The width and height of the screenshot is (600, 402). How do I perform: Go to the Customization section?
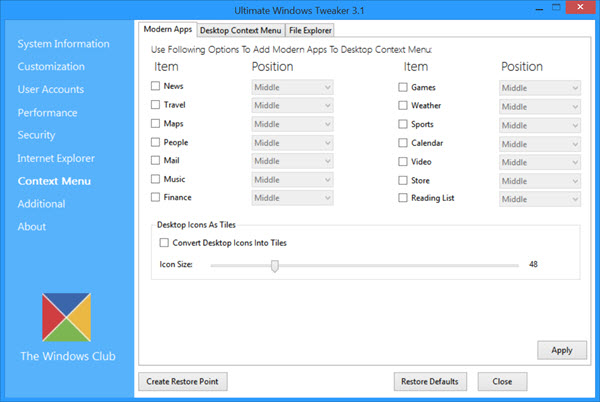51,67
